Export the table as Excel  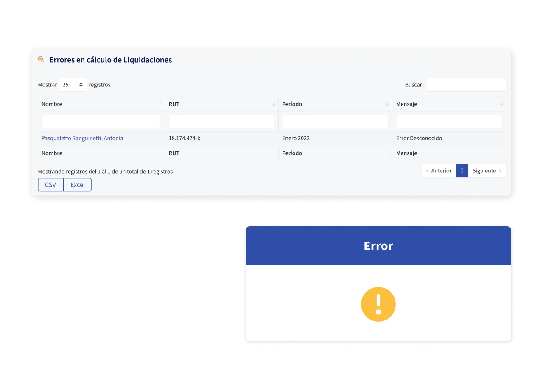(x=78, y=185)
